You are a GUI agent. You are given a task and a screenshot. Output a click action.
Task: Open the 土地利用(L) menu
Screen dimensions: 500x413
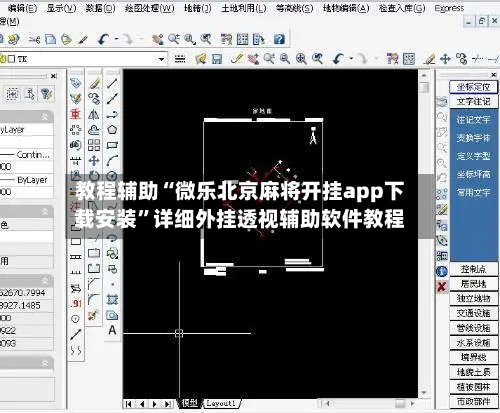[244, 8]
